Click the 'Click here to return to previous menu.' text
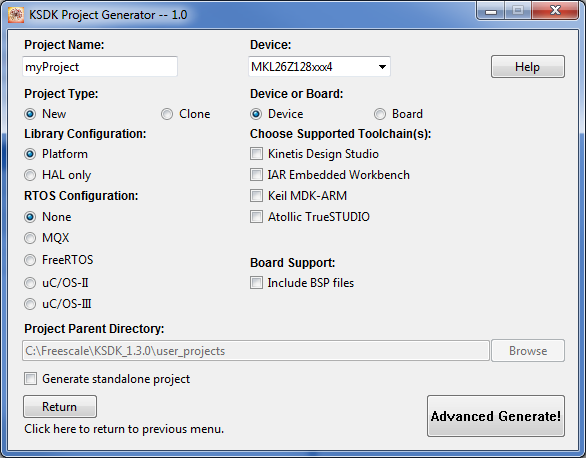 click(x=124, y=429)
